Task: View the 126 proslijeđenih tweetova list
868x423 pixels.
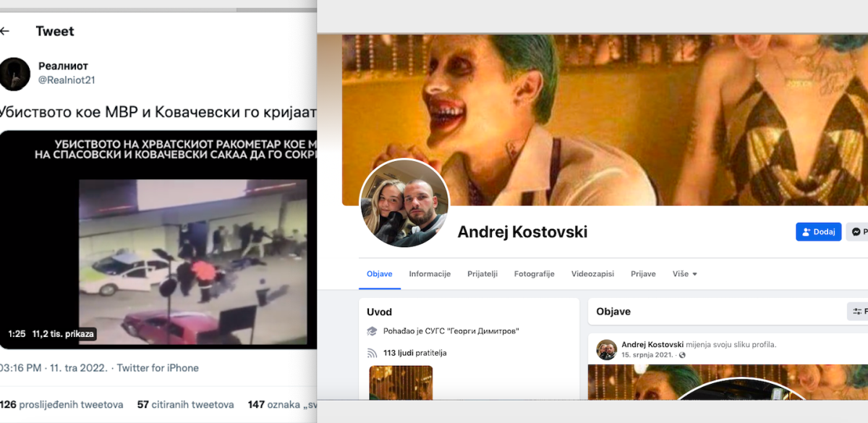Action: click(x=61, y=405)
